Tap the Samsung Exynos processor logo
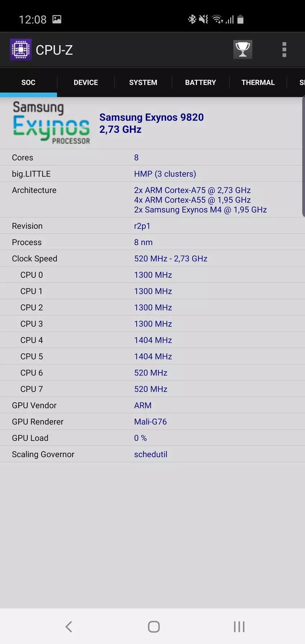This screenshot has width=305, height=644. coord(51,123)
